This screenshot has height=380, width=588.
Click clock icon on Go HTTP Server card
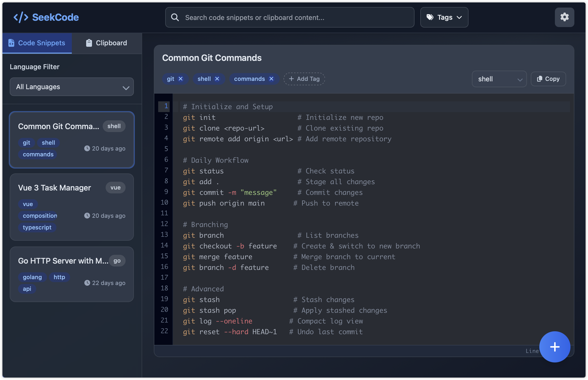tap(87, 283)
